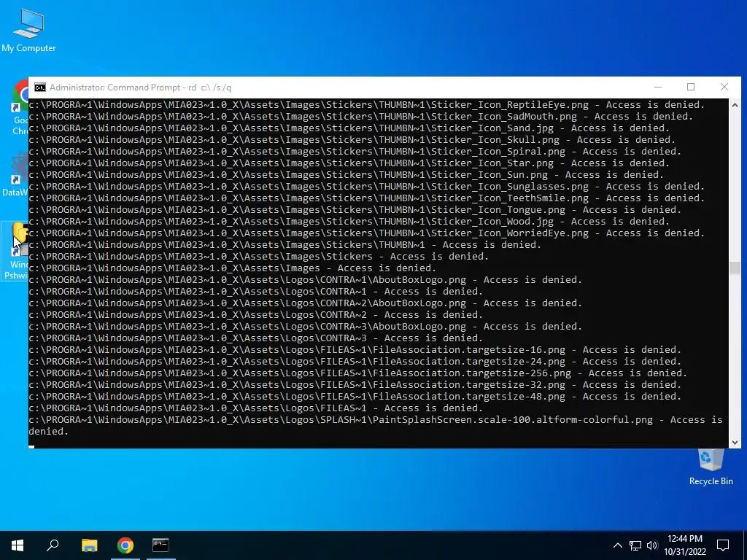Click the Sticker_Icon_Star.png line
The height and width of the screenshot is (560, 747).
(x=349, y=163)
